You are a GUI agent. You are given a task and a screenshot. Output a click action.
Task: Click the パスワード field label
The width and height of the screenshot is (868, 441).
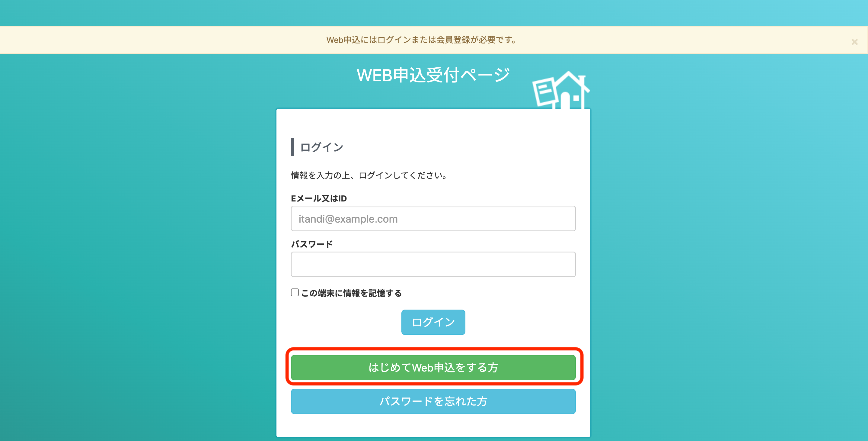(312, 244)
